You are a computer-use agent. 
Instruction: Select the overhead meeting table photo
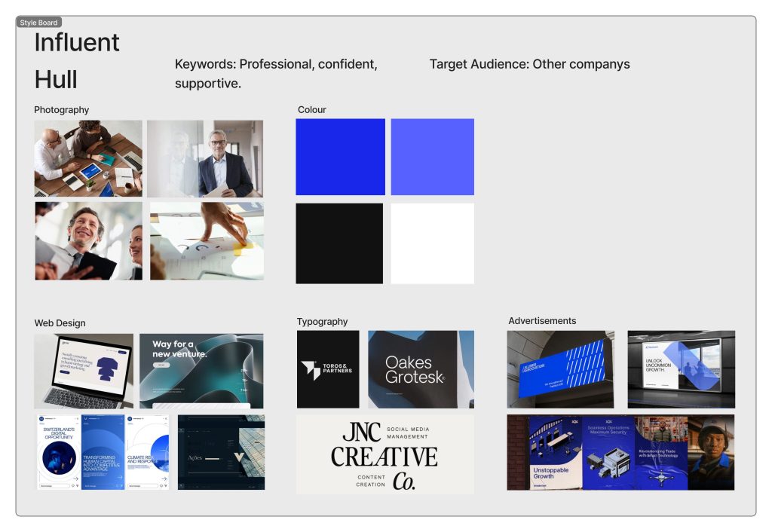[x=88, y=158]
